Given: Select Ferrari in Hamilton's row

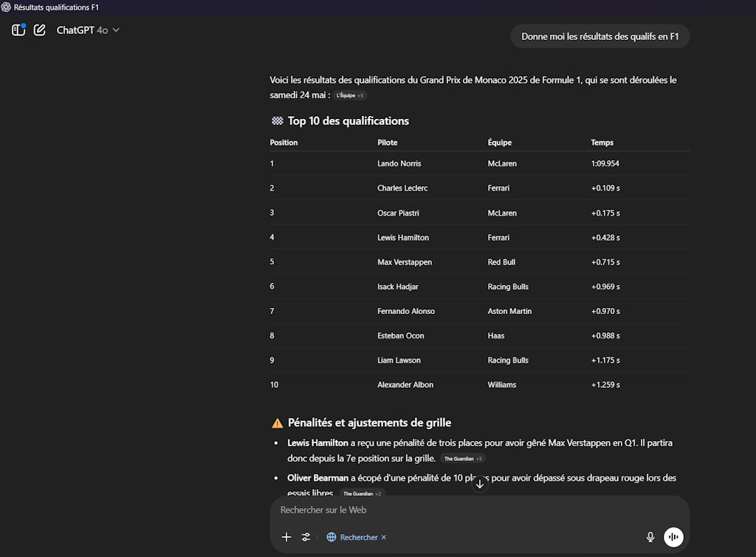Looking at the screenshot, I should (x=498, y=237).
